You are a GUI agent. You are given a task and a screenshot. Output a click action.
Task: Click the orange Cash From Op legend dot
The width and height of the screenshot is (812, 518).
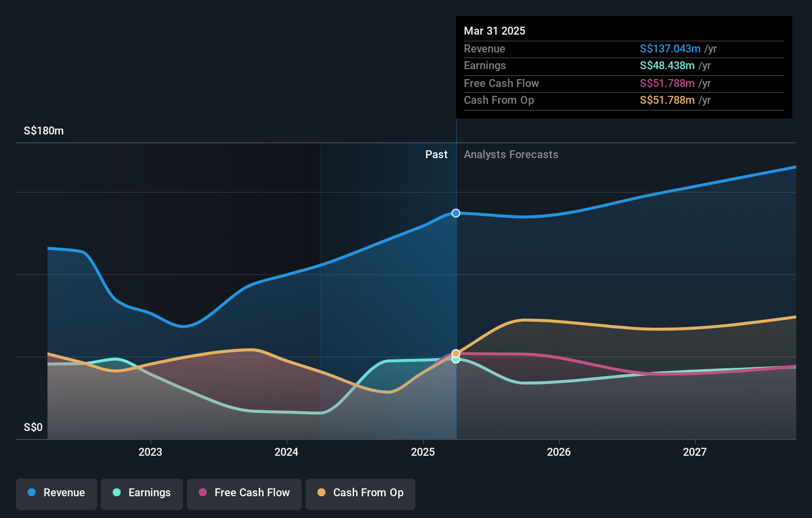click(322, 493)
